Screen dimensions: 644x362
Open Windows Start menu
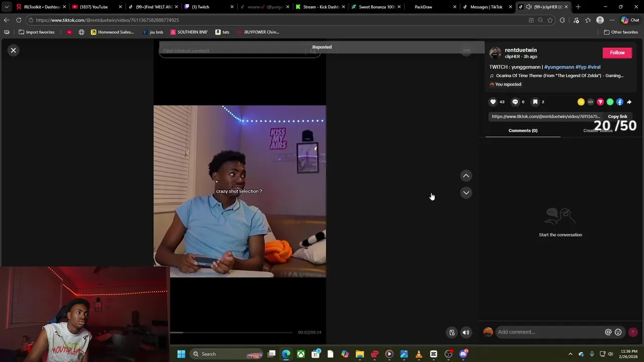181,354
